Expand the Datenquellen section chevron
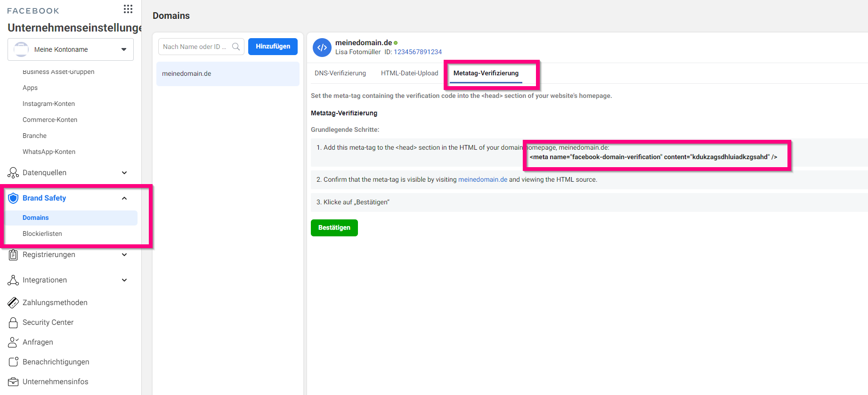Screen dimensions: 868x395 (x=124, y=173)
